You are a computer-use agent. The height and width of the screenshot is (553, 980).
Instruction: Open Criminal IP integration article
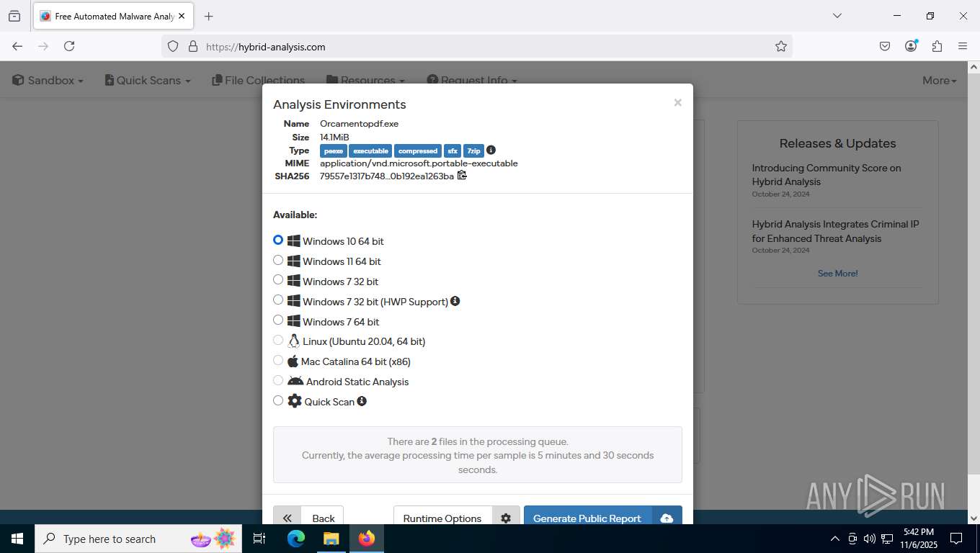point(836,231)
